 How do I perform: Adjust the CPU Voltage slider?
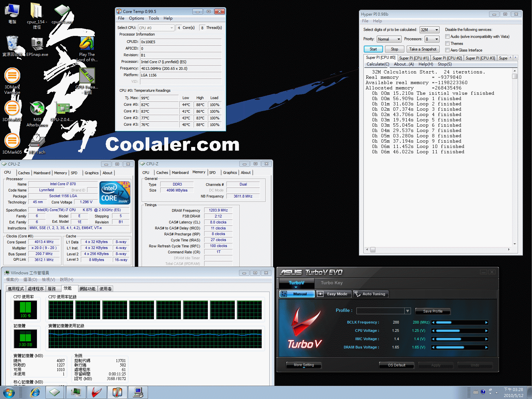coord(460,331)
